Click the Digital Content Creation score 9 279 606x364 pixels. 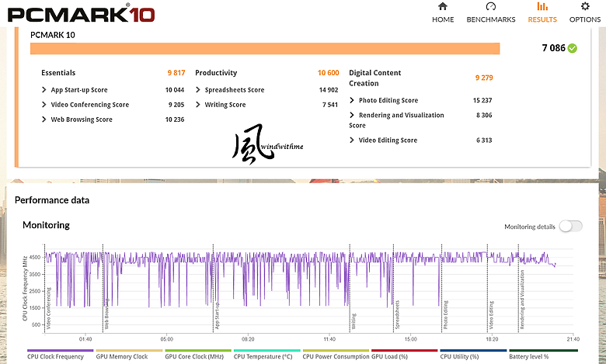click(484, 78)
